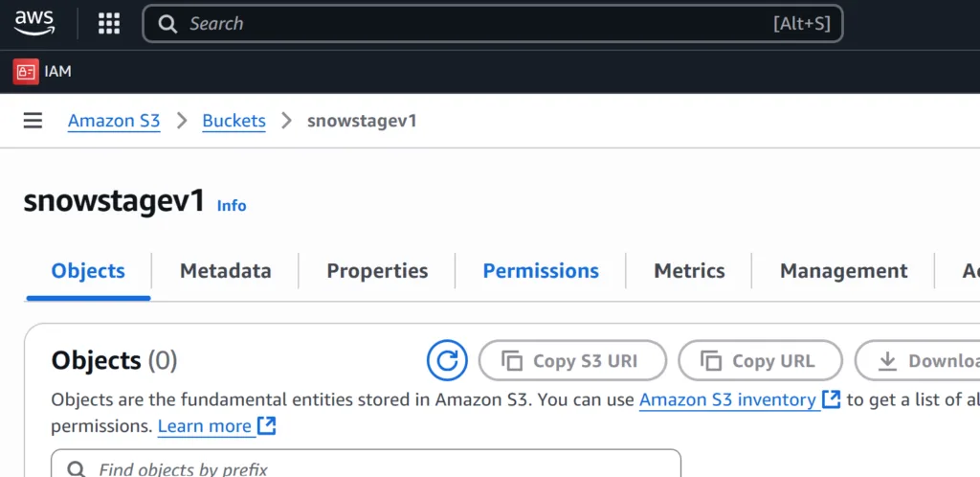Image resolution: width=980 pixels, height=477 pixels.
Task: Switch to the Management tab
Action: [844, 271]
